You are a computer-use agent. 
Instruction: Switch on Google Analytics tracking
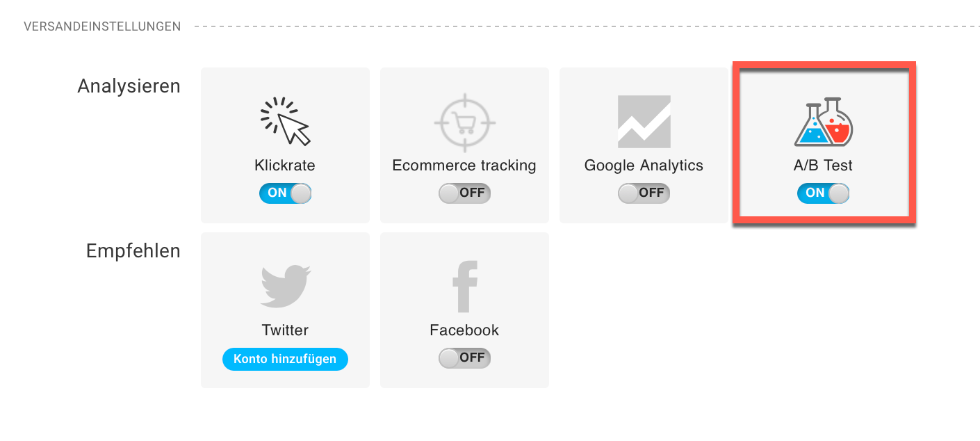(644, 193)
